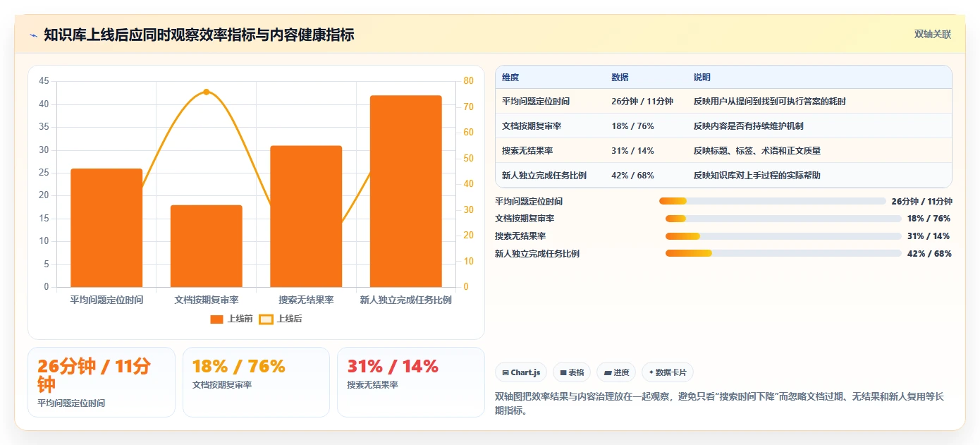Image resolution: width=980 pixels, height=445 pixels.
Task: Click the line point above 文档按期复审率
Action: (207, 92)
